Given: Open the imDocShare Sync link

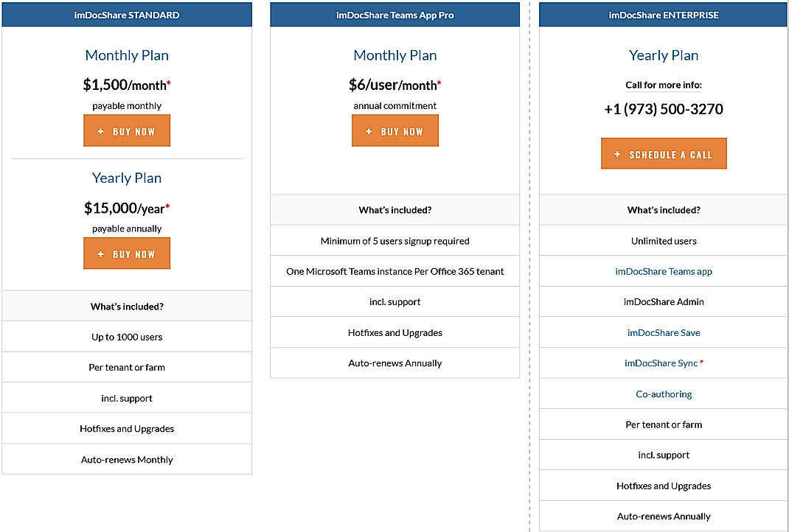Looking at the screenshot, I should click(661, 363).
